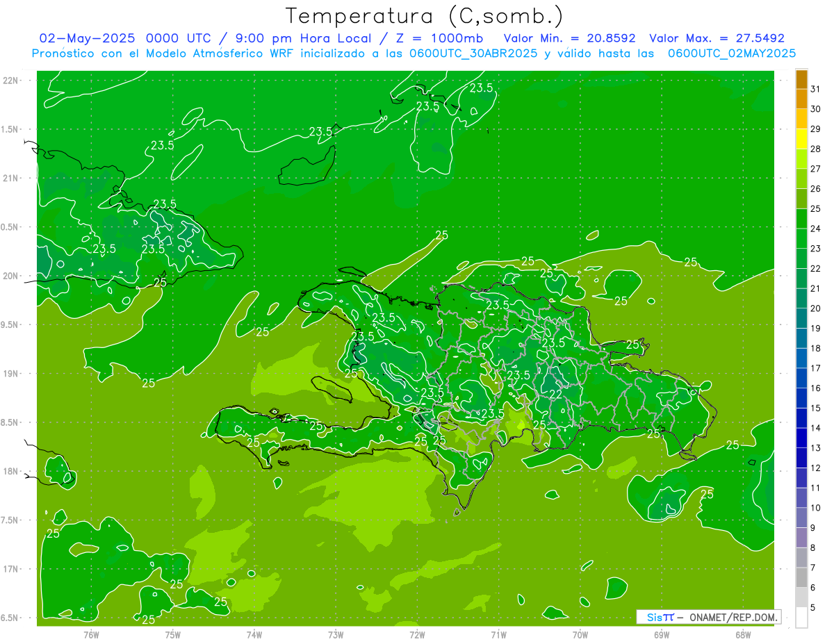Click the '75W' longitude label
Screen dimensions: 834x644
[173, 634]
